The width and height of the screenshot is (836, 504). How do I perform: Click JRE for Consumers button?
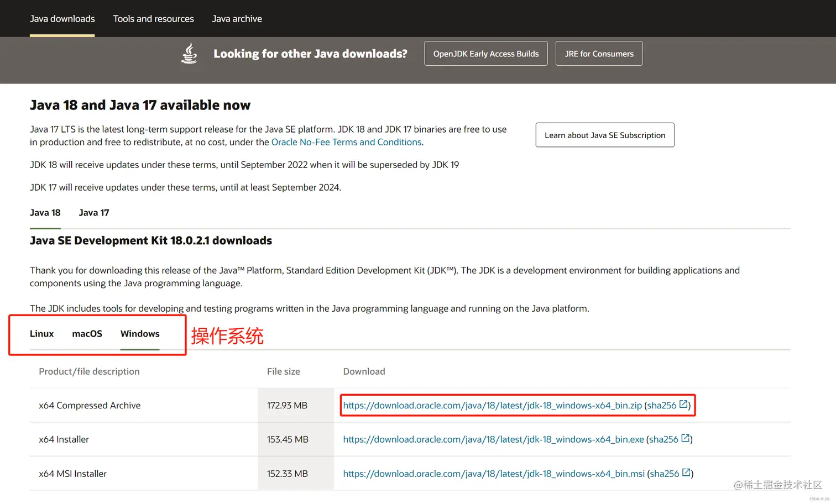pyautogui.click(x=599, y=54)
